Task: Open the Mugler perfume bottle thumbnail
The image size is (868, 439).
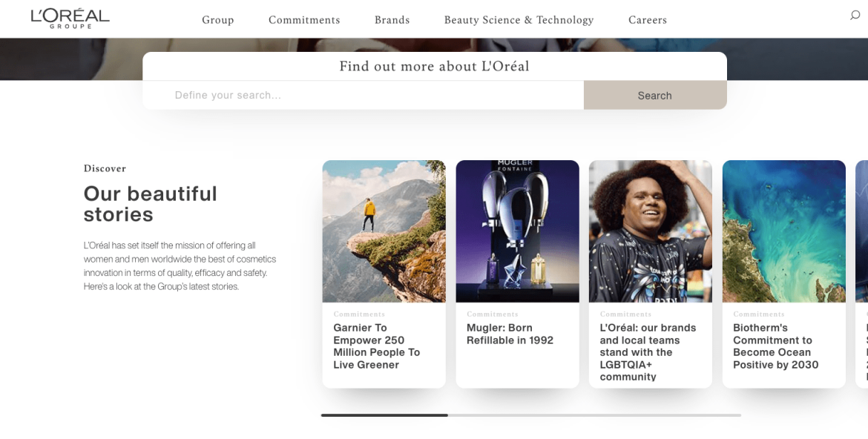Action: (517, 230)
